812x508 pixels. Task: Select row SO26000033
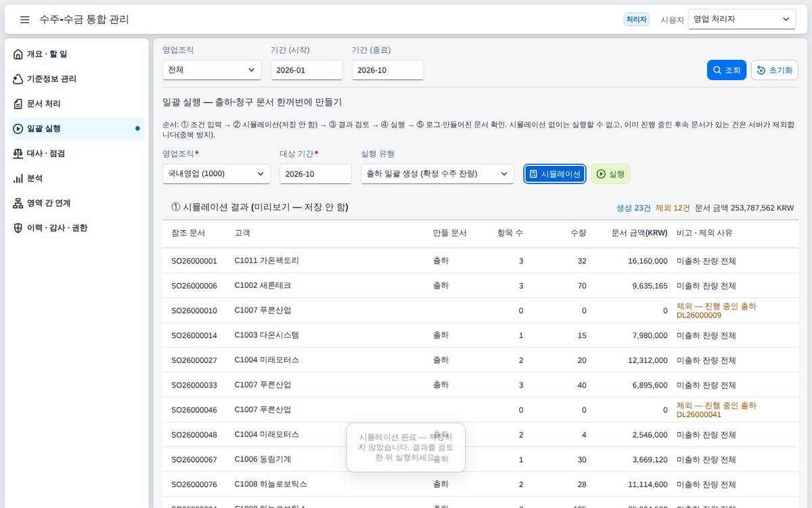point(480,385)
